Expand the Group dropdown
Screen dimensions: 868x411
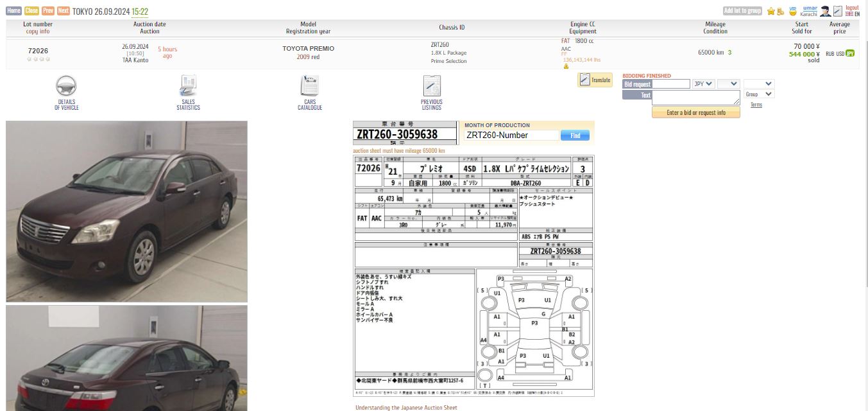coord(760,94)
